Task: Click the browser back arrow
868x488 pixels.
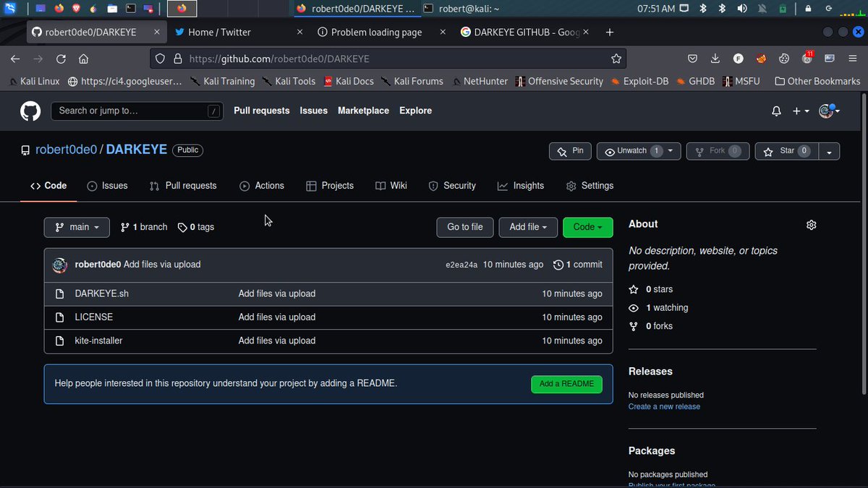Action: (15, 59)
